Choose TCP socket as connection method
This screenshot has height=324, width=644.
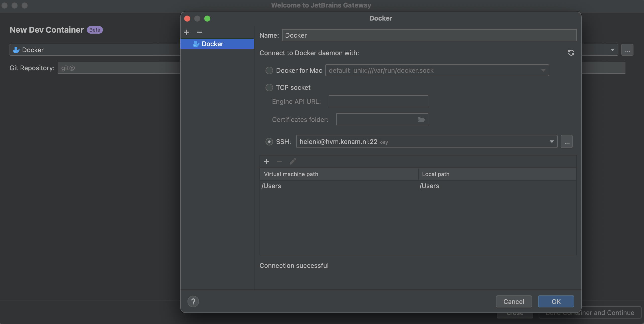(269, 87)
